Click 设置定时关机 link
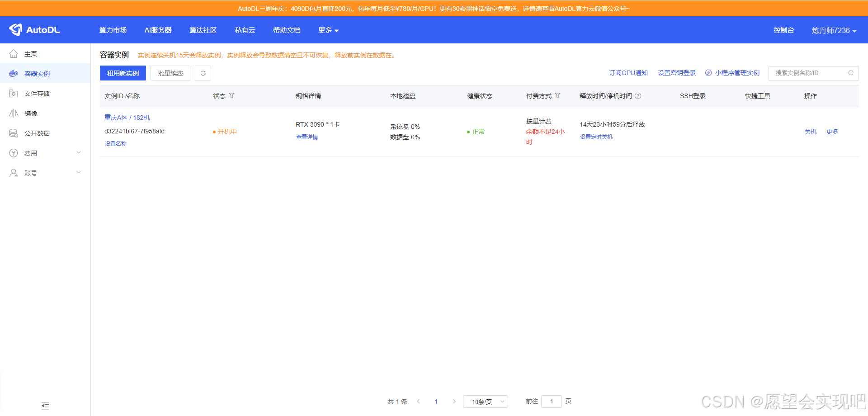The width and height of the screenshot is (868, 416). coord(596,137)
